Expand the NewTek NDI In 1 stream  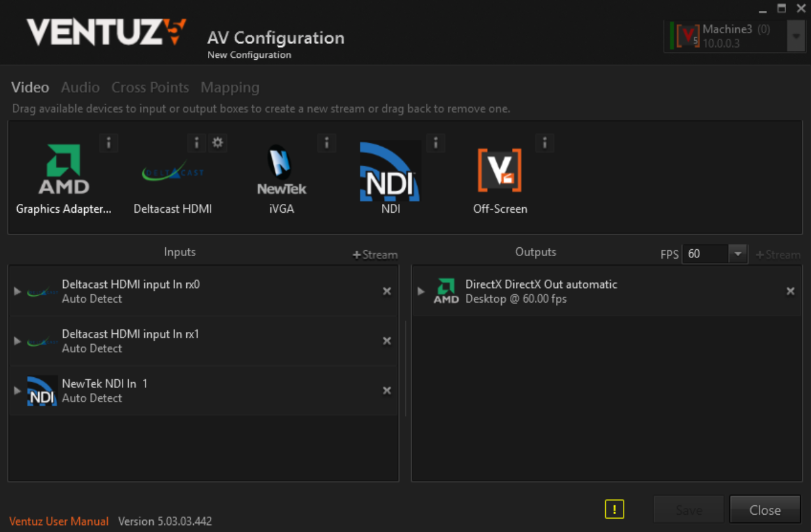pyautogui.click(x=17, y=391)
